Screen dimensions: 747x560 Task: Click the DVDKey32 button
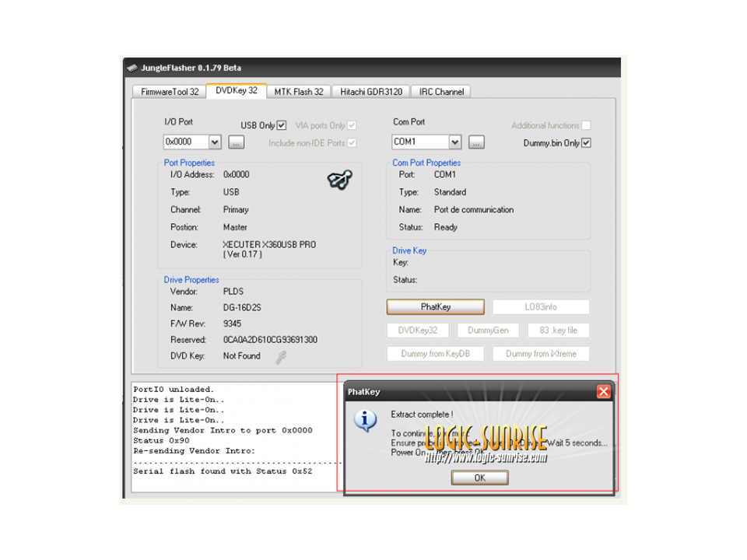pyautogui.click(x=418, y=331)
